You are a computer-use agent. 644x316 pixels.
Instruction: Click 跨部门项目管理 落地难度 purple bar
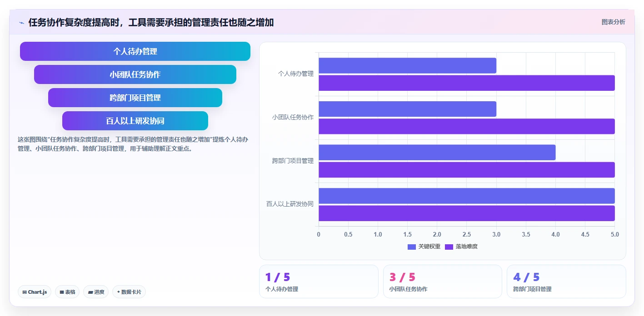(467, 170)
